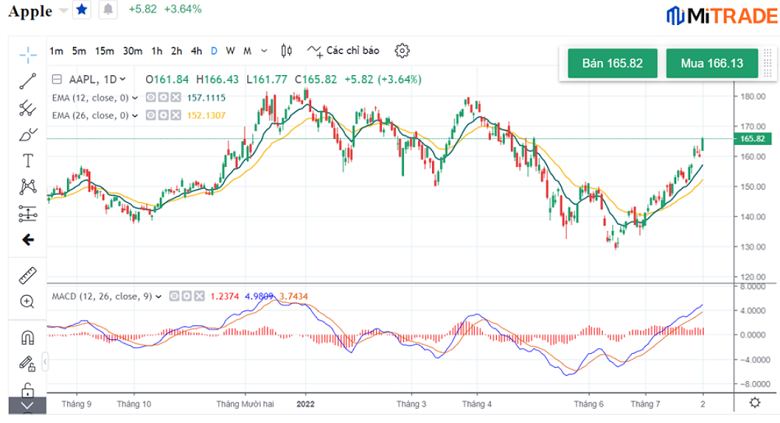
Task: Open settings for EMA 26 indicator
Action: 163,115
